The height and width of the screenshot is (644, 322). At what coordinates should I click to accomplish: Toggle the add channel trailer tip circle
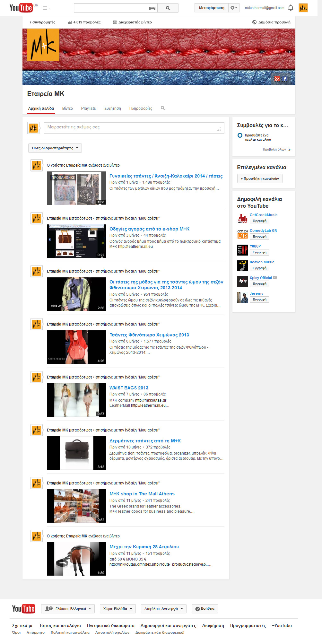click(240, 135)
